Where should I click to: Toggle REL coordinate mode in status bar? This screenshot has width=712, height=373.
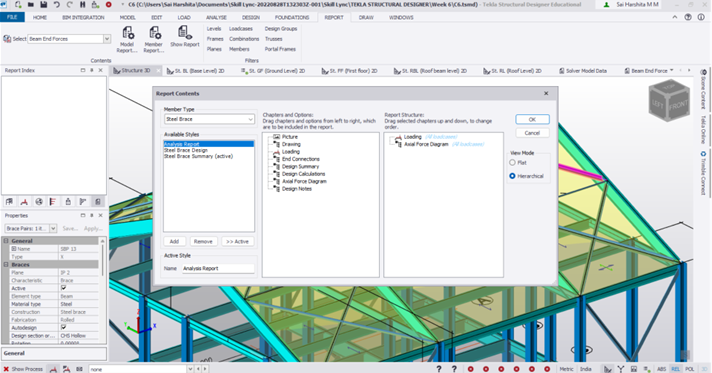click(x=676, y=369)
